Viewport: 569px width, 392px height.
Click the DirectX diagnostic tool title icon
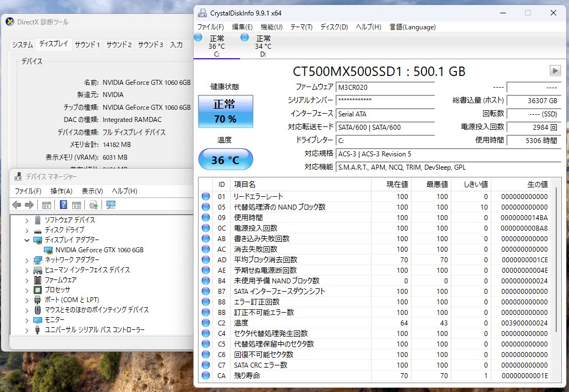pos(10,22)
